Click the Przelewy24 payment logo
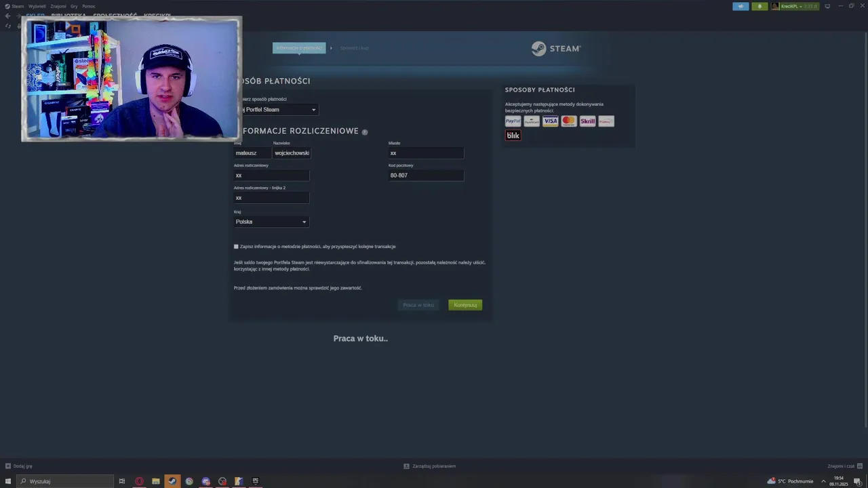This screenshot has height=488, width=868. click(x=606, y=121)
